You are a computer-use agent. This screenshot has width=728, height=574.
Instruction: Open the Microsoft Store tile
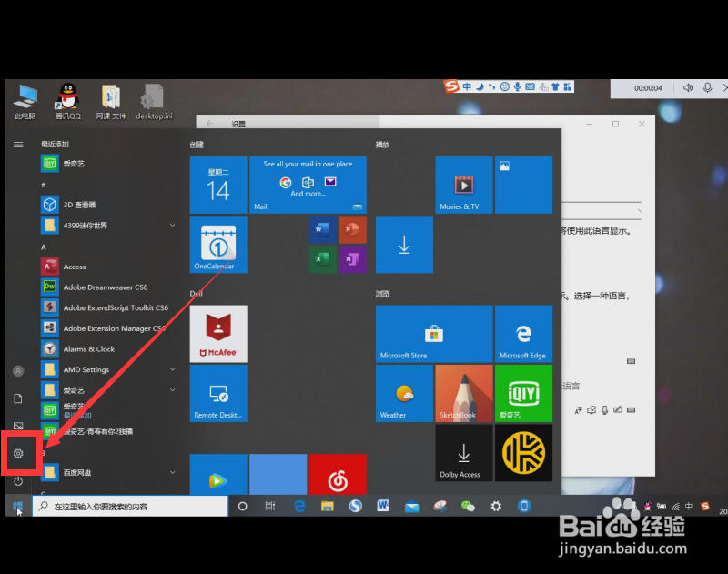(x=434, y=334)
